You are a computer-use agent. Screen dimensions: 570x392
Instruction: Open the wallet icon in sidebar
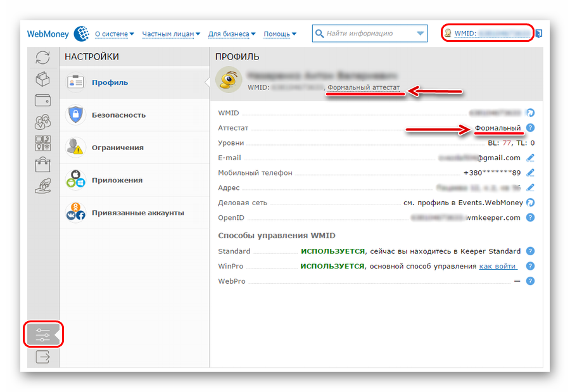pos(42,100)
